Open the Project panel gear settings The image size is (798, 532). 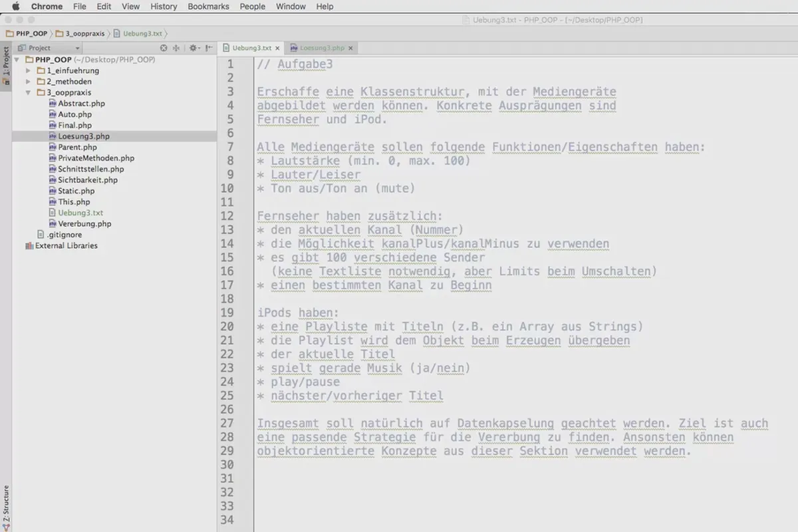194,48
